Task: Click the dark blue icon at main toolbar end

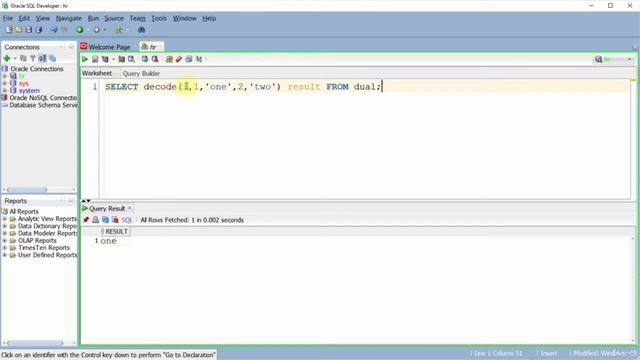Action: tap(142, 30)
